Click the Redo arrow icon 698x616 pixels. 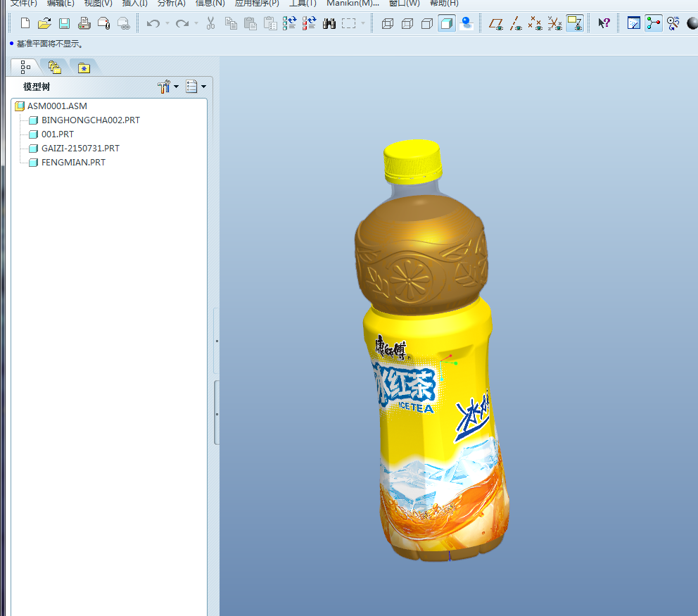click(182, 23)
